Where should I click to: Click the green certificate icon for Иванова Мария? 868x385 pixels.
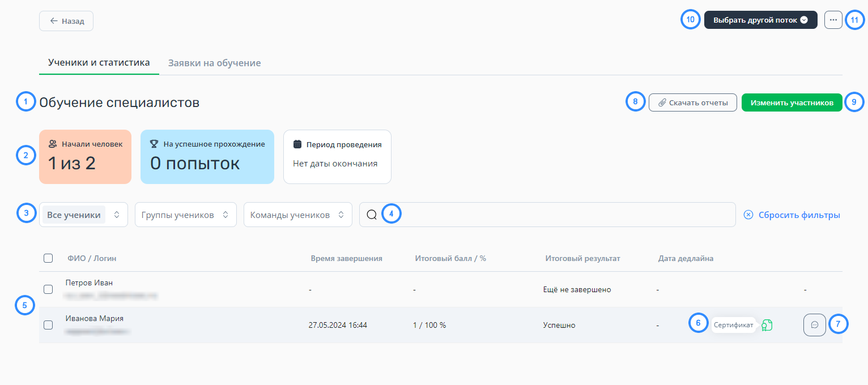767,325
